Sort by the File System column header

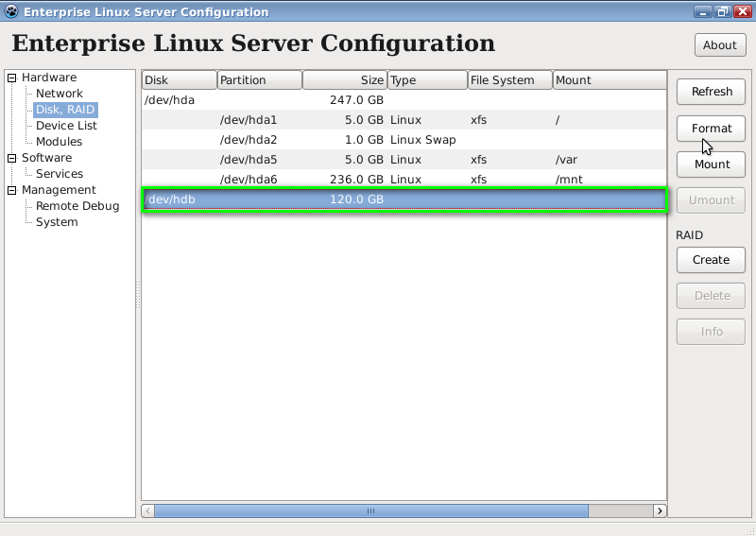pos(510,80)
